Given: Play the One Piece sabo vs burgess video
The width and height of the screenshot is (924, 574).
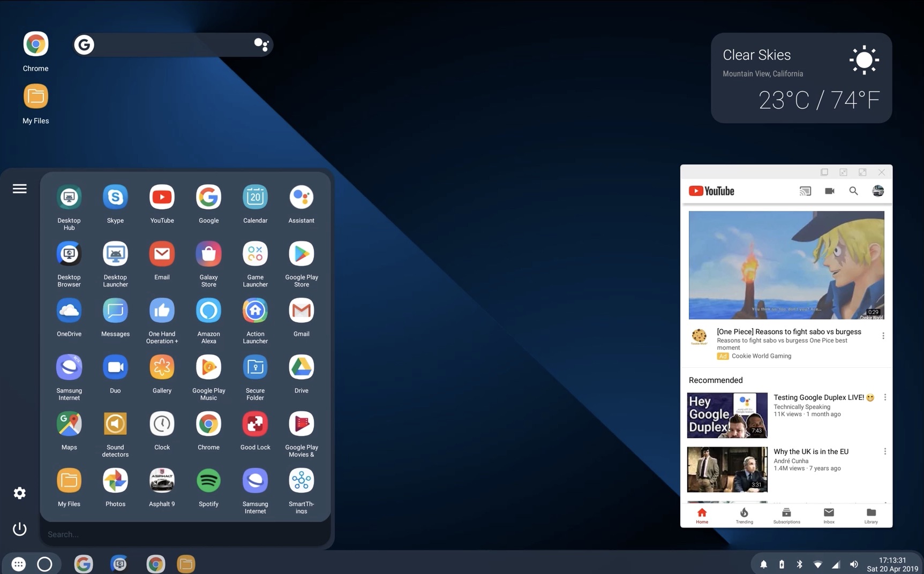Looking at the screenshot, I should tap(786, 265).
